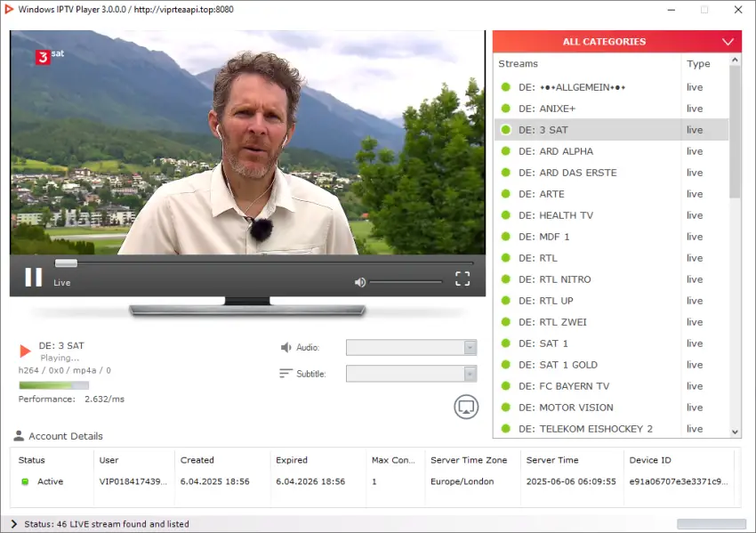Select the DE: RTL stream
The height and width of the screenshot is (533, 756).
[x=611, y=258]
